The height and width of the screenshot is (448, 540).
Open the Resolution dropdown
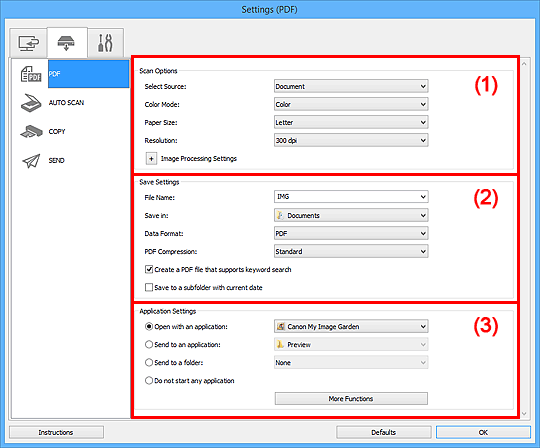pos(351,140)
